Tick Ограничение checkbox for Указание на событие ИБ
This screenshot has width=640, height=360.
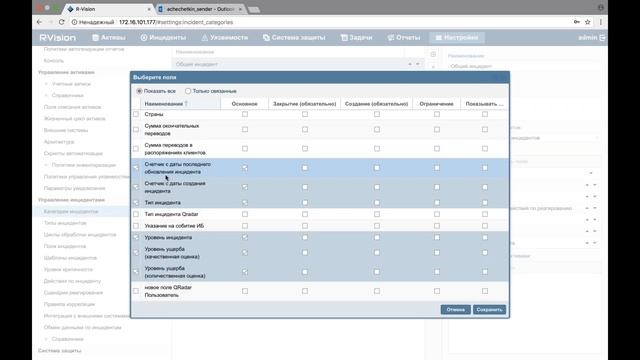[x=437, y=226]
